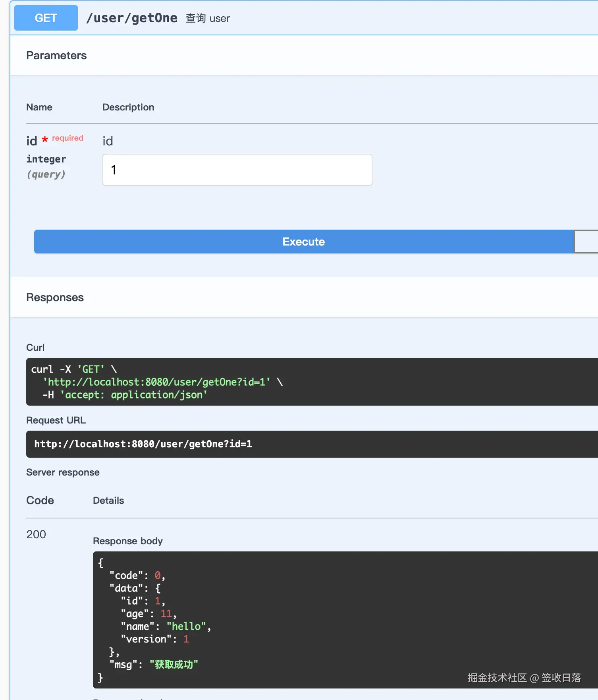Click the Parameters section heading
The height and width of the screenshot is (700, 598).
click(x=56, y=55)
